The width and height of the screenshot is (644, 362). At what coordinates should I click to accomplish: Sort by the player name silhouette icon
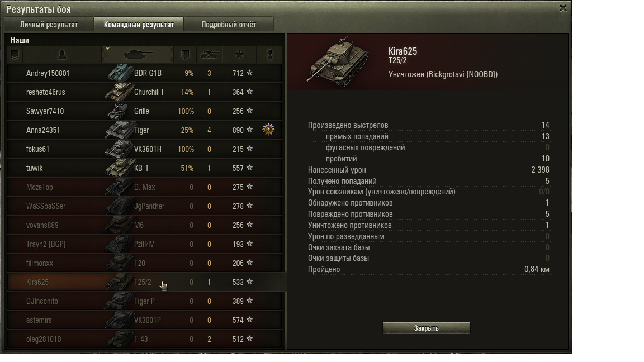(x=62, y=55)
